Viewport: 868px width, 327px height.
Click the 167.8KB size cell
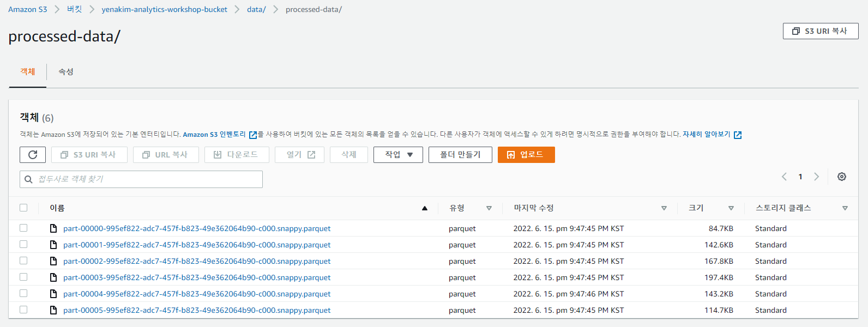tap(719, 261)
